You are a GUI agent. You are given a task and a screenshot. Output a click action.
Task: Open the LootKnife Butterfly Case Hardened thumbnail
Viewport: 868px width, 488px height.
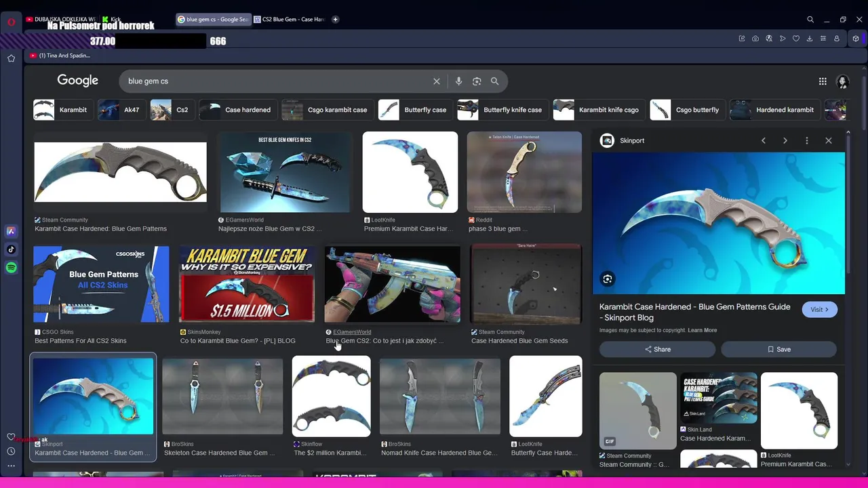point(546,396)
